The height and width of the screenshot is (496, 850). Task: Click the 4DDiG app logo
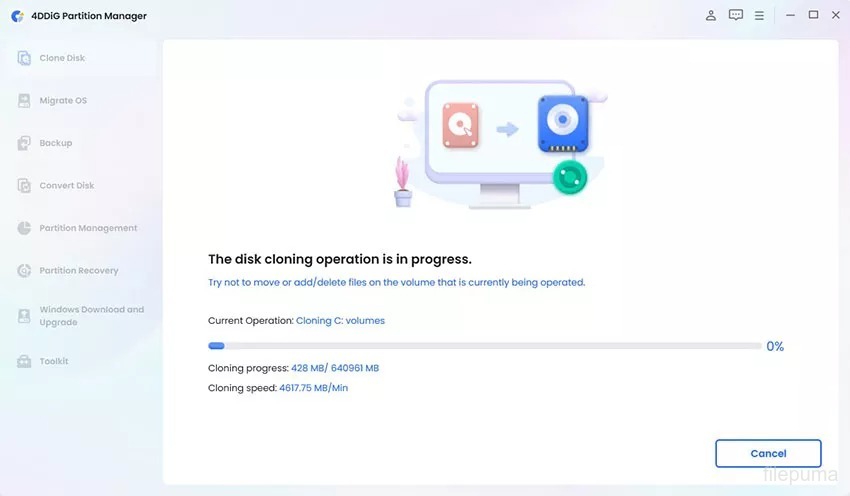pyautogui.click(x=17, y=16)
